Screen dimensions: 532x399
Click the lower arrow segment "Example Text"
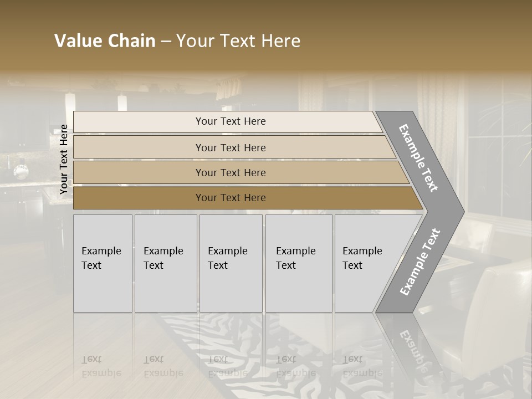[x=420, y=262]
